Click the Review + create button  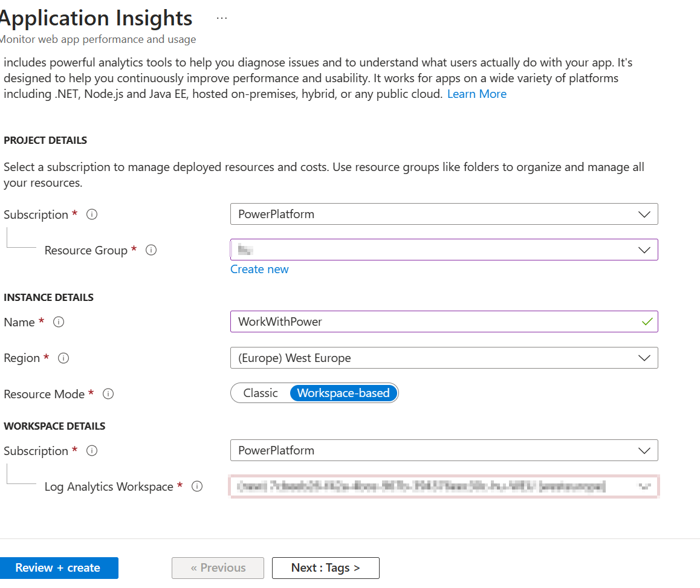pos(59,567)
